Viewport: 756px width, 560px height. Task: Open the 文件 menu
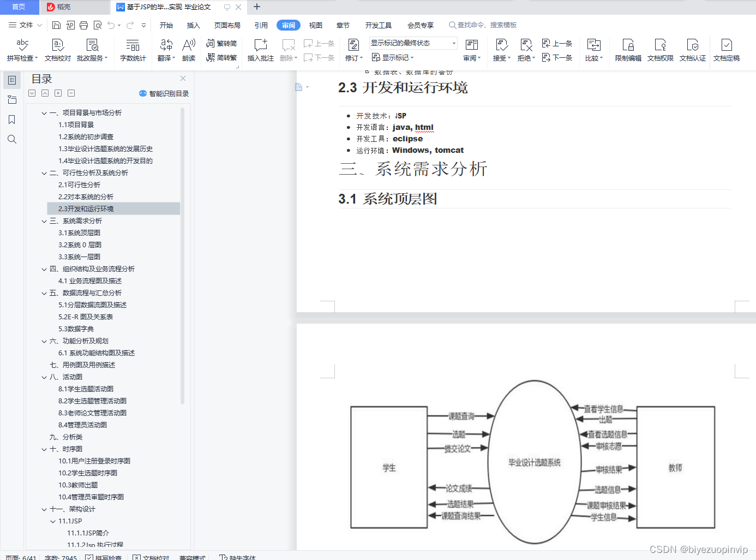coord(26,25)
